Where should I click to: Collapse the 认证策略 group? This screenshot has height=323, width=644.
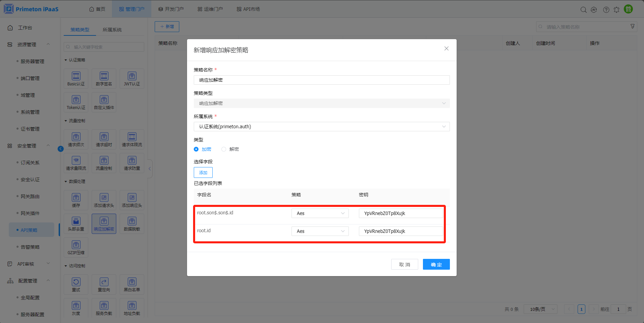pos(66,60)
